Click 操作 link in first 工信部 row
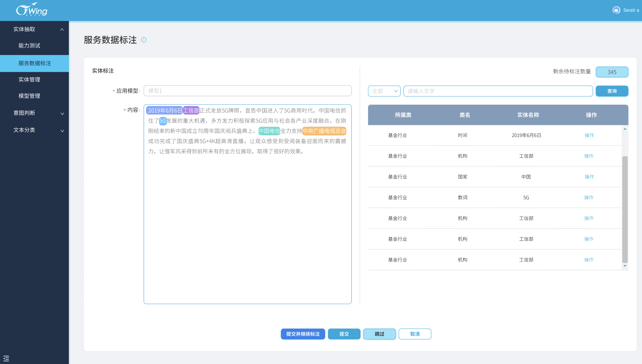This screenshot has height=364, width=642. click(589, 156)
